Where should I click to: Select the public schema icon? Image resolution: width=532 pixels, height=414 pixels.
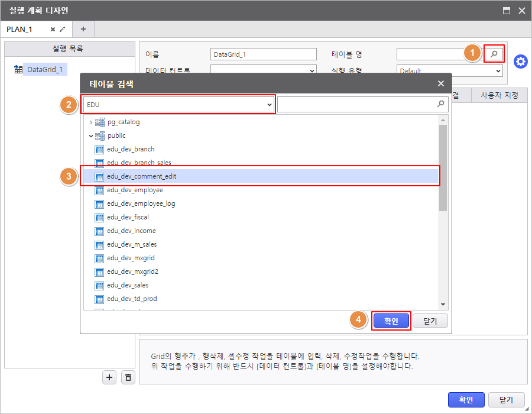pos(100,136)
